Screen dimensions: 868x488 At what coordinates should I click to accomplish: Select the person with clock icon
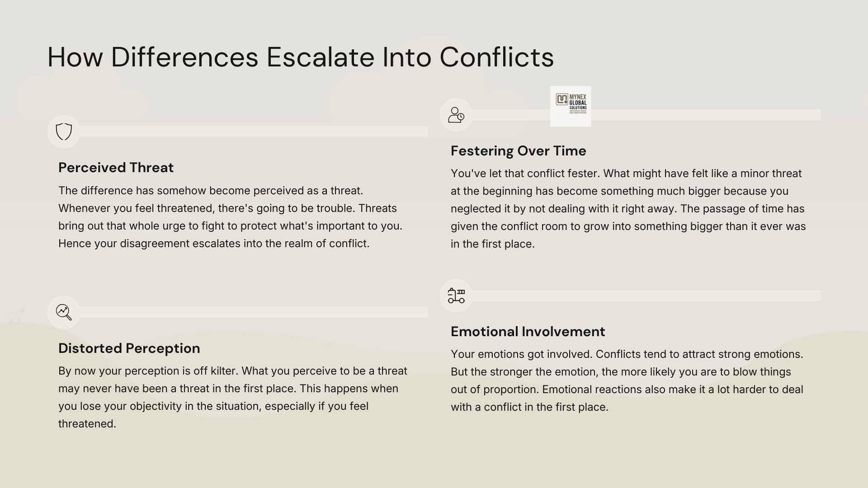click(456, 115)
